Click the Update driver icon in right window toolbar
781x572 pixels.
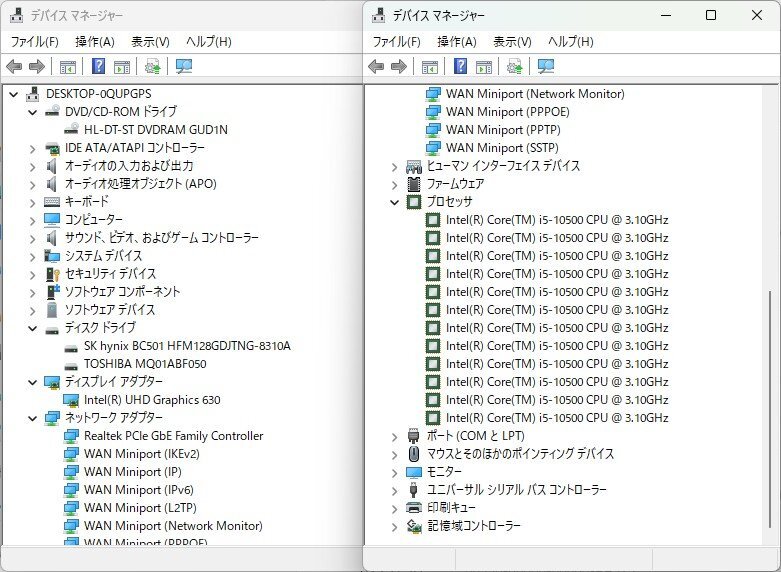point(515,66)
